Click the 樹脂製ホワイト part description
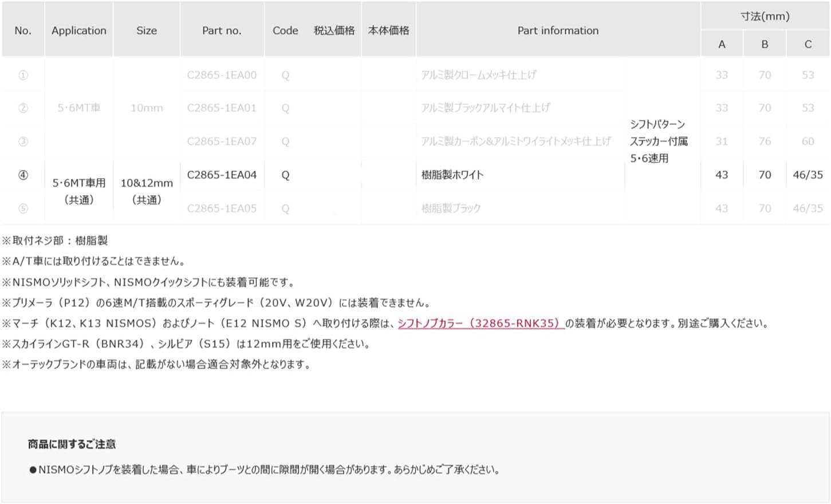 coord(452,175)
